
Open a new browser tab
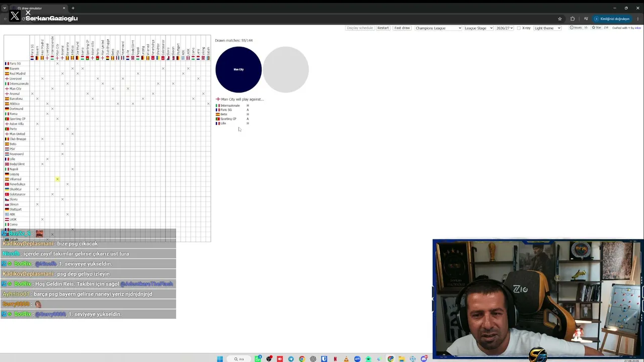(73, 8)
